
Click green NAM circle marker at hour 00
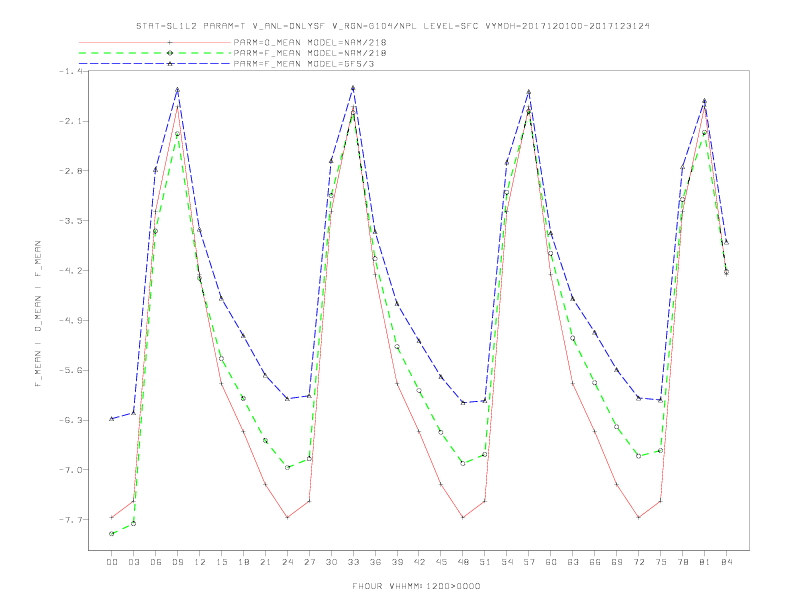click(x=112, y=534)
